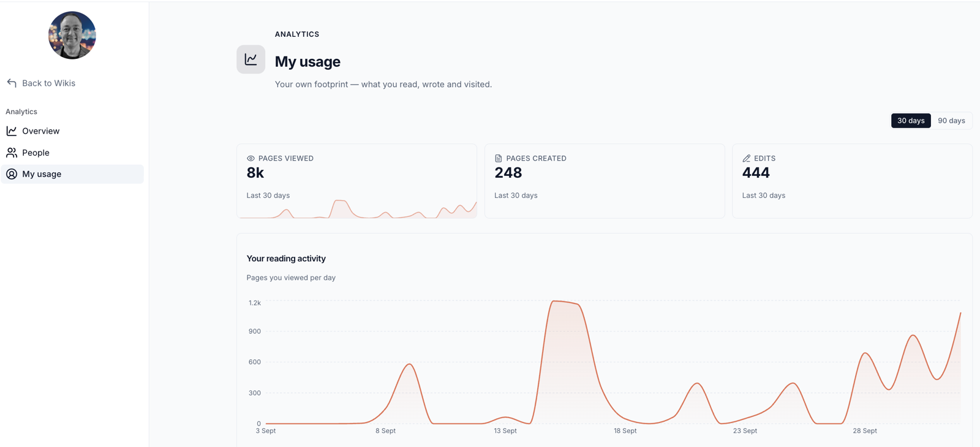
Task: Click the eye icon on Pages Viewed card
Action: point(251,158)
